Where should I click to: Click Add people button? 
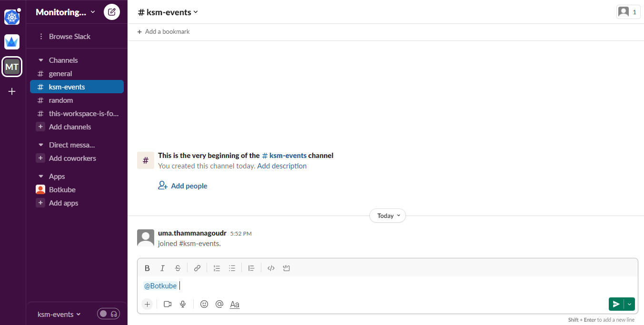(x=183, y=186)
